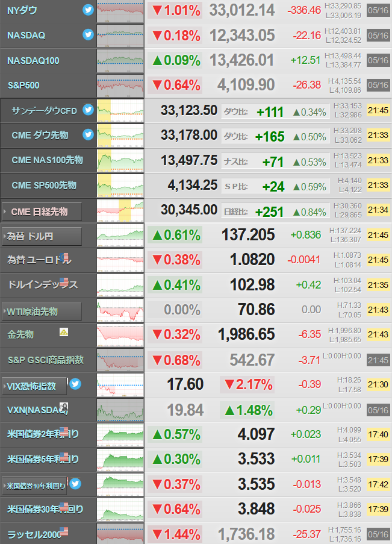Click ドル円 rate 137.205
392x544 pixels.
point(248,235)
